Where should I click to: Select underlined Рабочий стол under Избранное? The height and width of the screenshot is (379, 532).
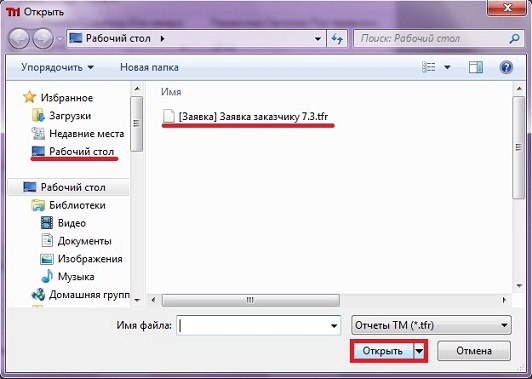click(81, 151)
